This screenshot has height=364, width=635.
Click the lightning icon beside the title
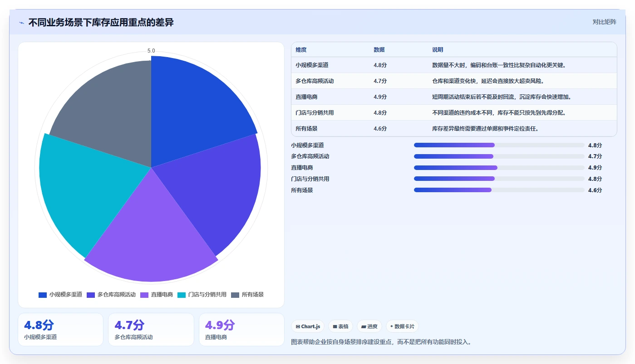click(x=22, y=23)
